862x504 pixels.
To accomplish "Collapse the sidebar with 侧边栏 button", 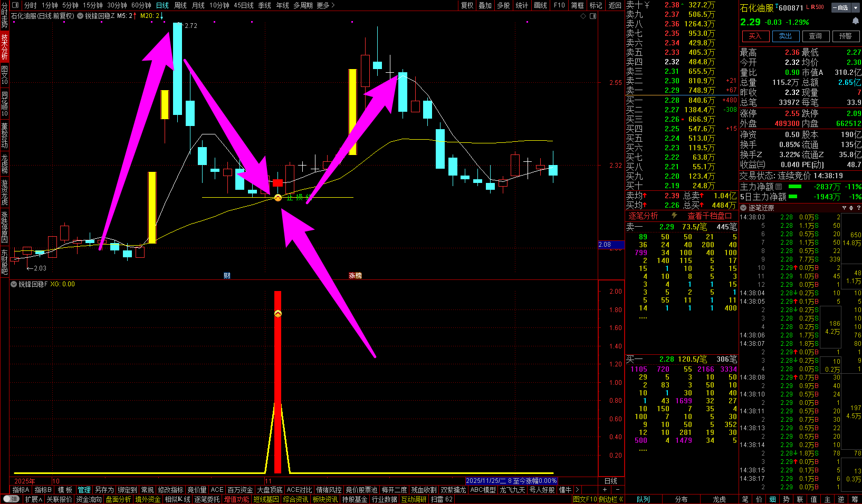I will point(611,499).
